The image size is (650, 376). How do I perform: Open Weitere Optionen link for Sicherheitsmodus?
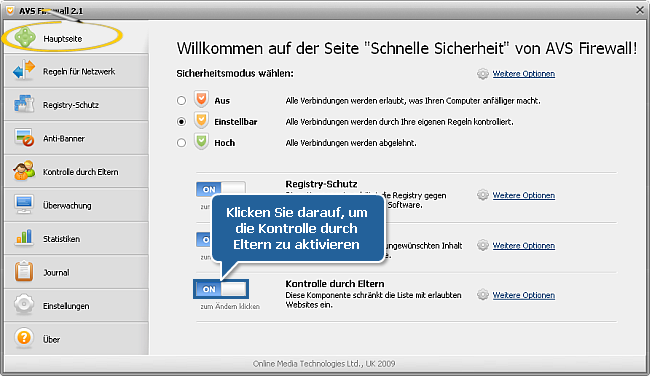pyautogui.click(x=524, y=74)
